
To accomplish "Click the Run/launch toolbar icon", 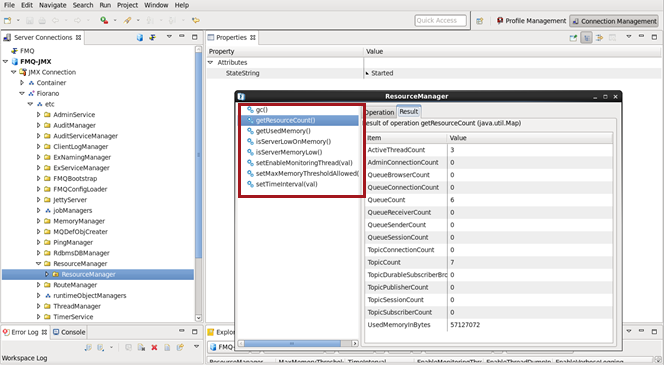I will coord(104,20).
